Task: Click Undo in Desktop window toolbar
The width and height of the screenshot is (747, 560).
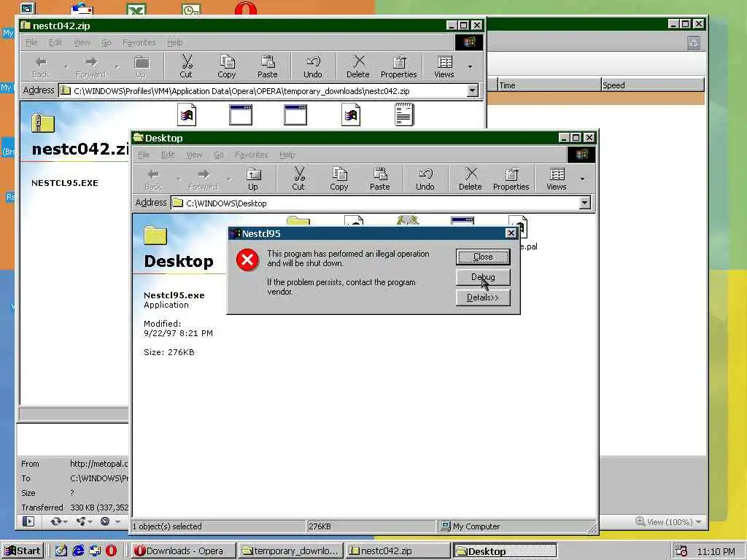Action: tap(425, 179)
